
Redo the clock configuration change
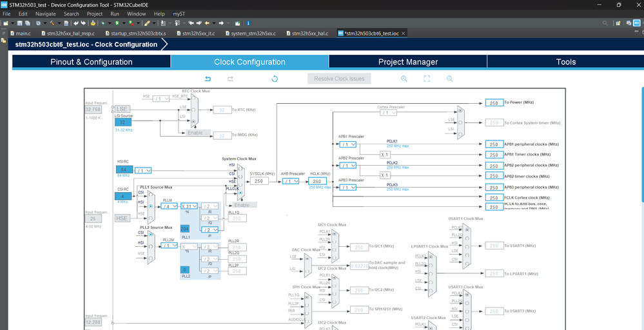click(230, 79)
